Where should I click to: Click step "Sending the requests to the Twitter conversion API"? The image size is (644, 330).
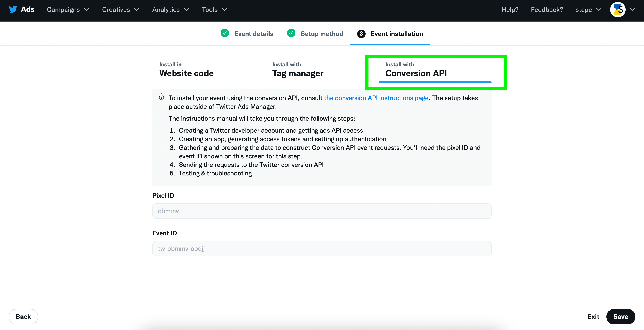click(251, 165)
